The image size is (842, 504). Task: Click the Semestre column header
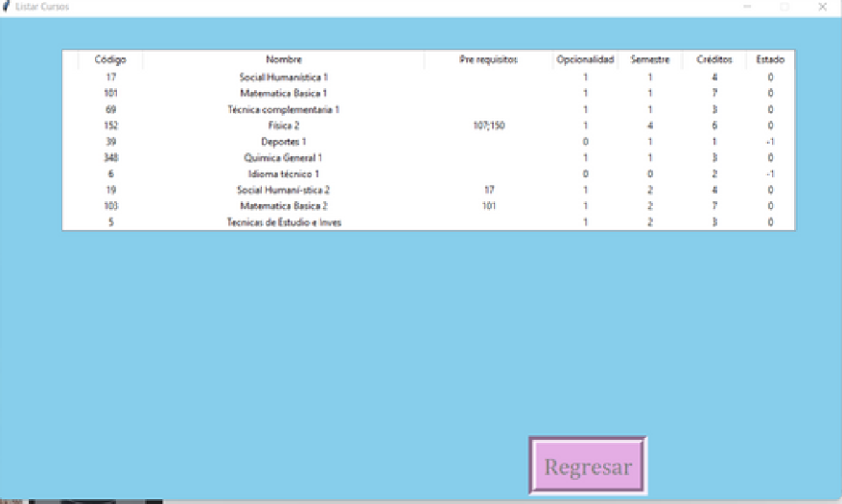[649, 59]
